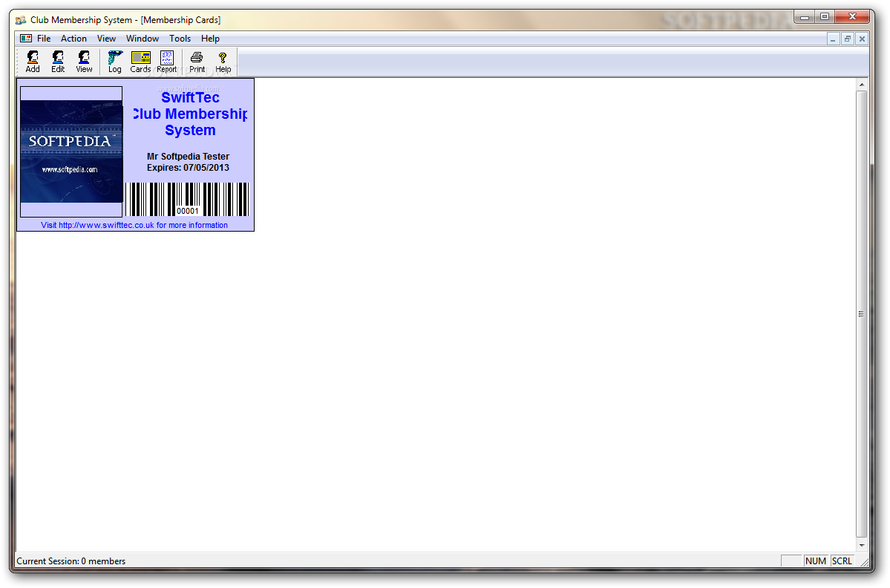The height and width of the screenshot is (588, 890).
Task: Minimize the main application window
Action: pos(805,17)
